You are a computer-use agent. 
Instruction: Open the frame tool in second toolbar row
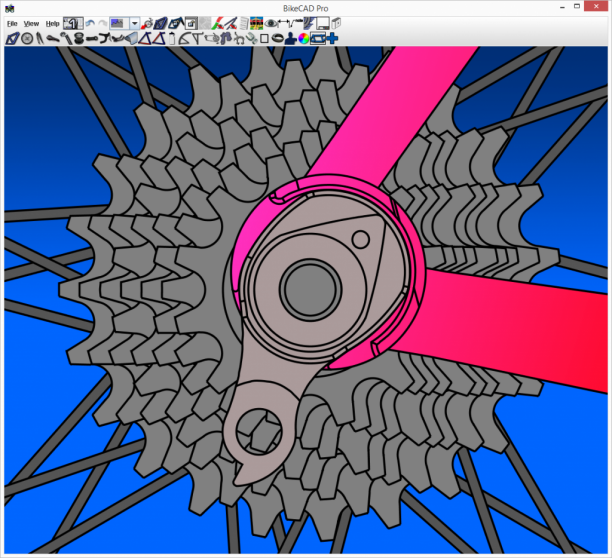(x=12, y=39)
